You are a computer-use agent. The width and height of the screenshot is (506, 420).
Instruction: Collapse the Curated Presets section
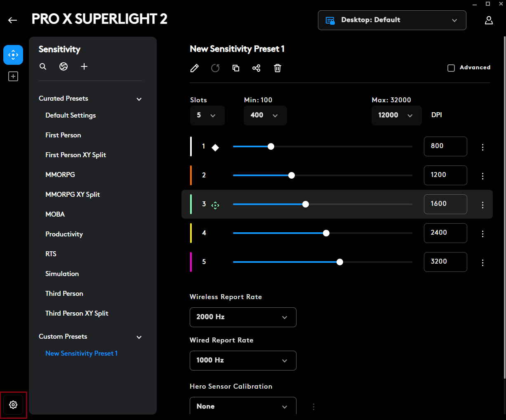click(x=139, y=99)
